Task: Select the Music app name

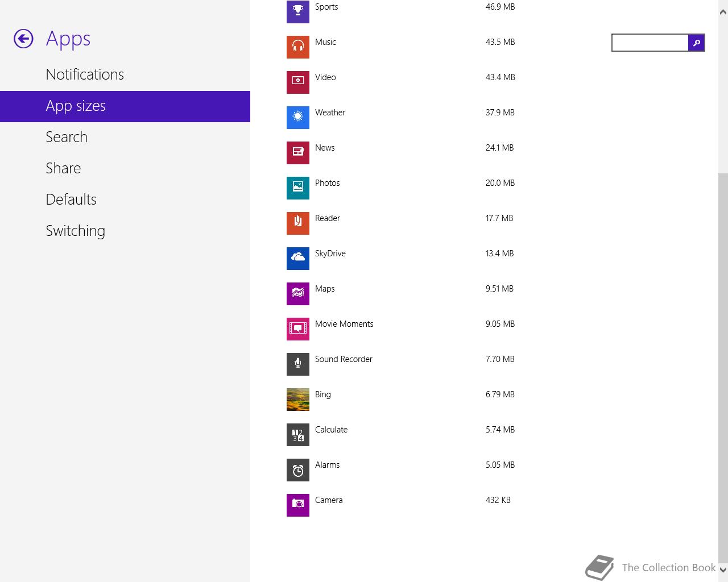Action: pos(325,42)
